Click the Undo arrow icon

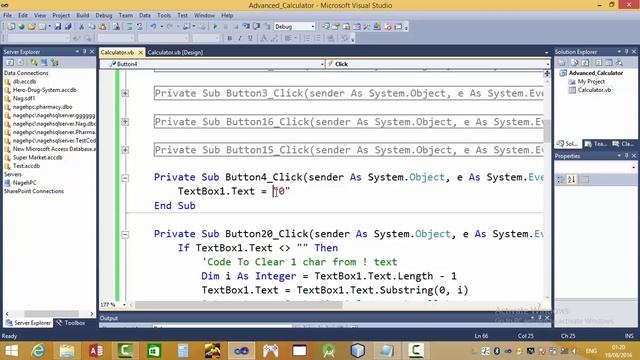coord(153,27)
